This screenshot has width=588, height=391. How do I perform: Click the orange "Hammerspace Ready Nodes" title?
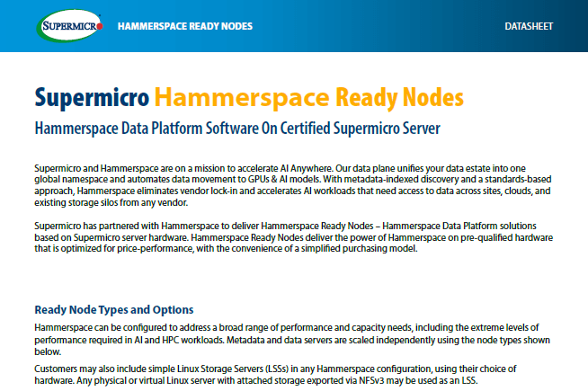(309, 97)
